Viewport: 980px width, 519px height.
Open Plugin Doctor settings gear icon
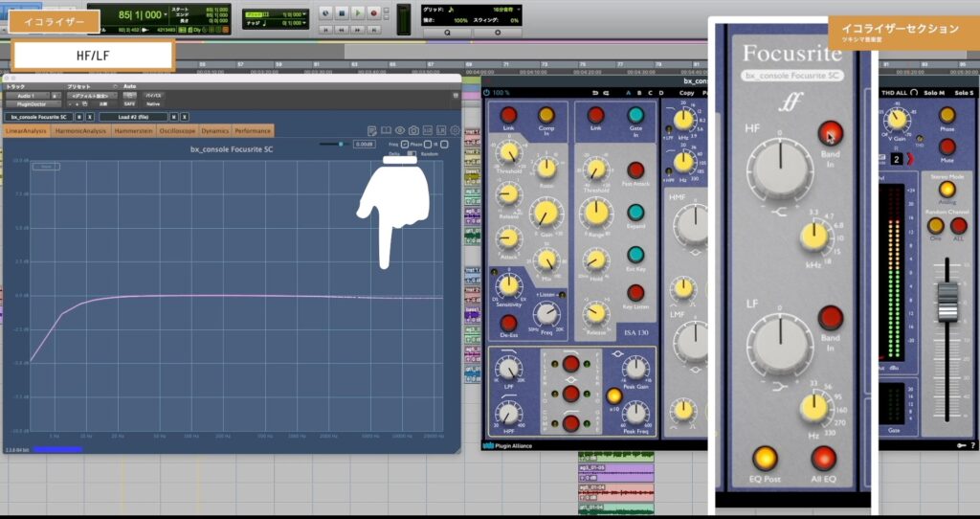(x=455, y=130)
